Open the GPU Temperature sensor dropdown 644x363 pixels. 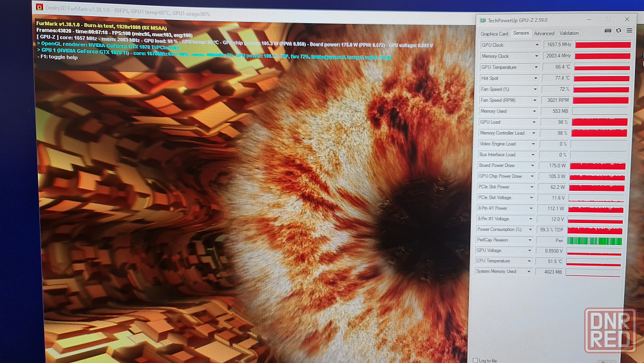coord(536,67)
